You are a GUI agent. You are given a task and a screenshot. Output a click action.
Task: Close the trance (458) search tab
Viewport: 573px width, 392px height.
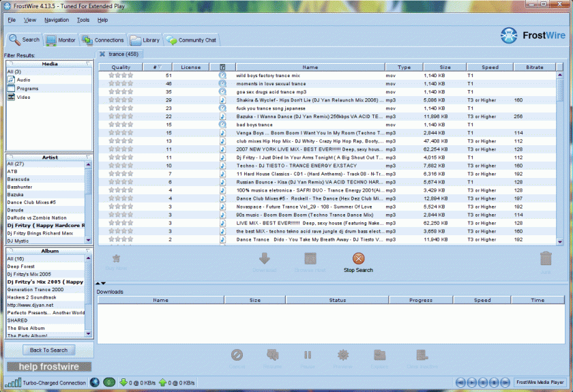tap(102, 54)
